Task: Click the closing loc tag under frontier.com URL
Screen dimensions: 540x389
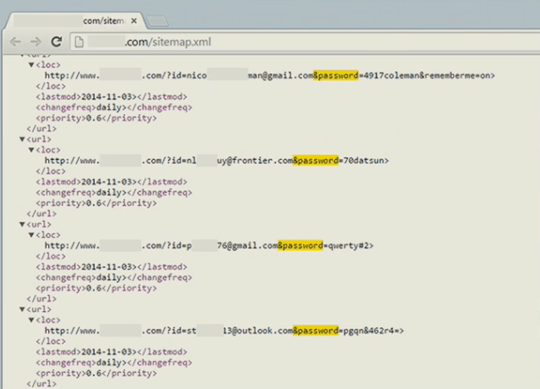Action: (x=51, y=171)
